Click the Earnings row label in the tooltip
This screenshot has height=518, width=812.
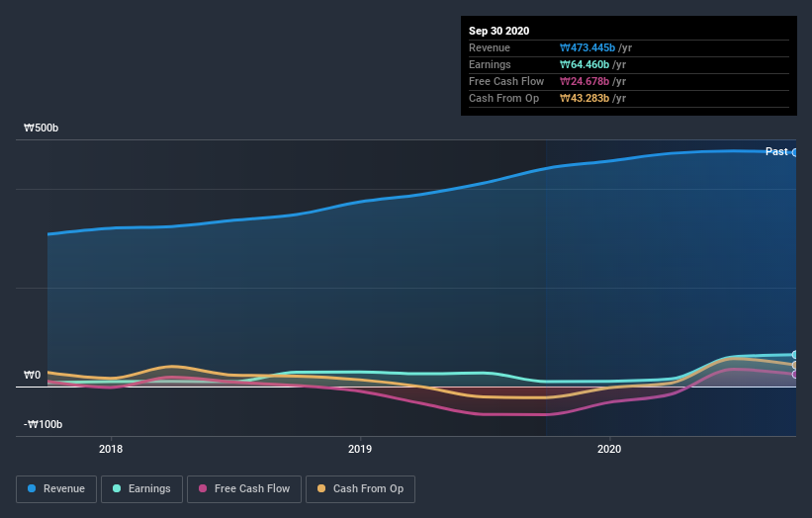click(x=490, y=64)
